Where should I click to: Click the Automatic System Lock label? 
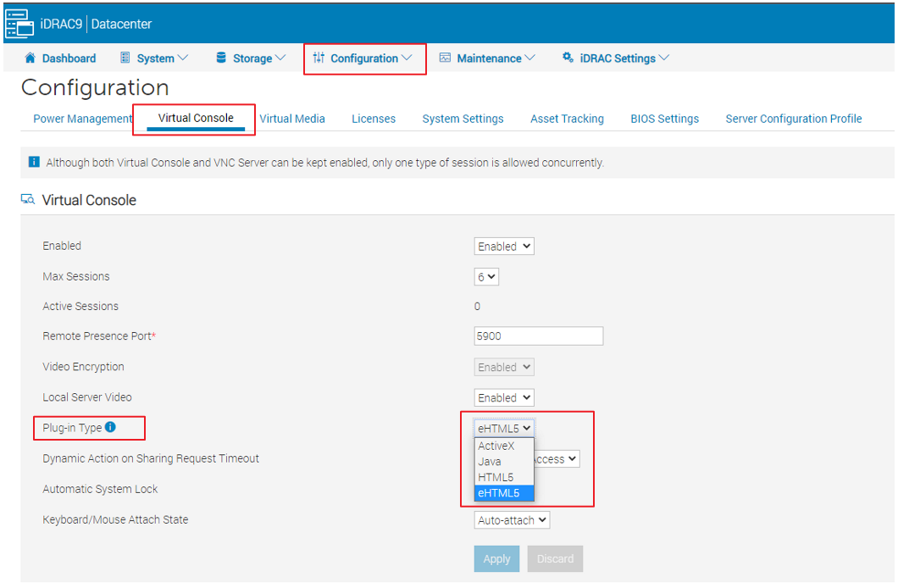100,489
